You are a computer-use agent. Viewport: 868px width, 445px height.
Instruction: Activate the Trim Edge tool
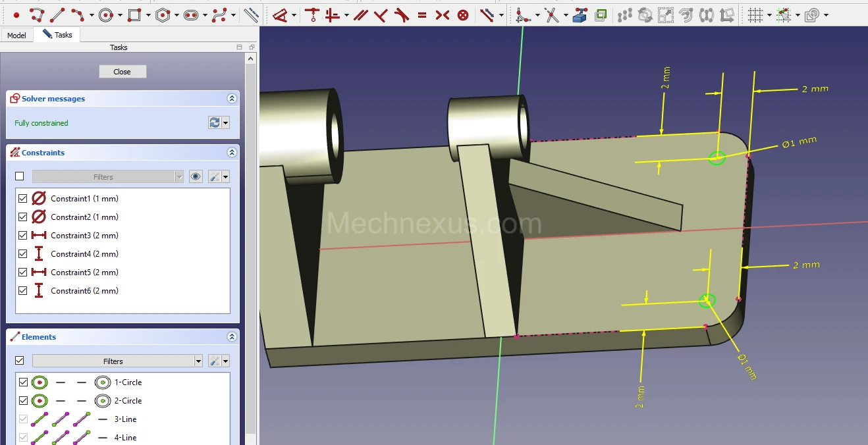pos(552,14)
